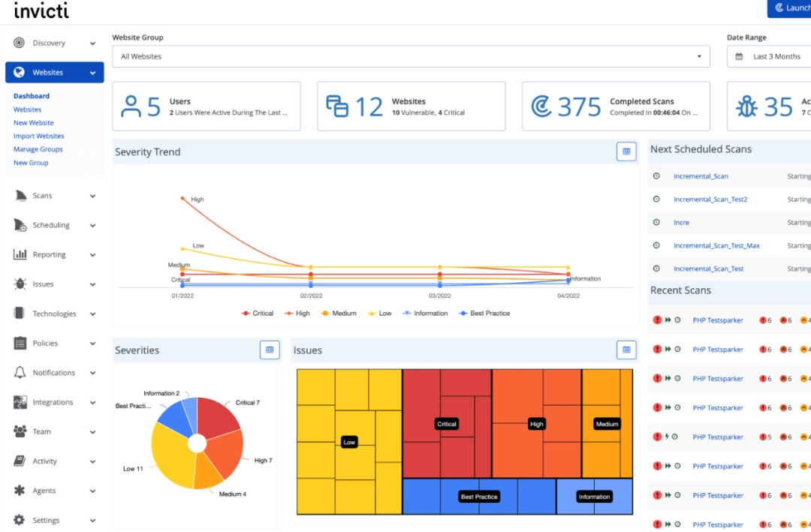Open the Website Group dropdown
811x532 pixels.
click(x=411, y=56)
